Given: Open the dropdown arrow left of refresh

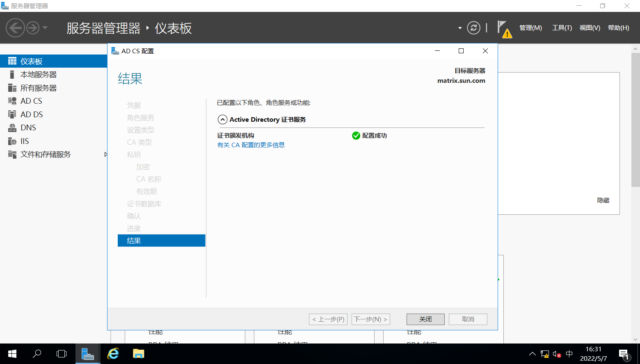Looking at the screenshot, I should tap(460, 28).
